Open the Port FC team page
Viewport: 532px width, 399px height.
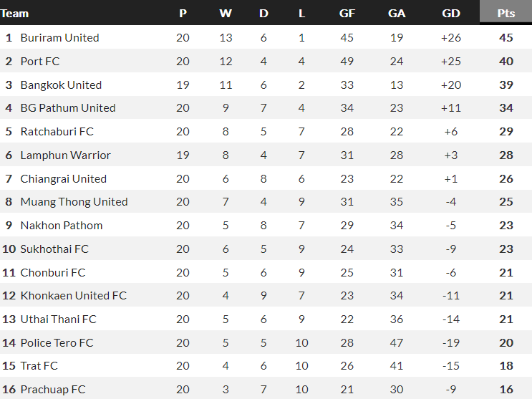pyautogui.click(x=39, y=62)
